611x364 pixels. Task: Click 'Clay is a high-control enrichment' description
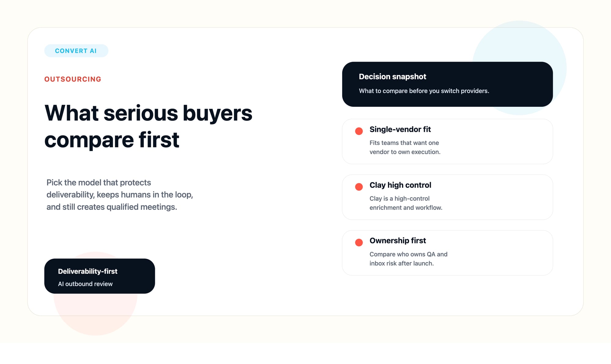click(x=406, y=203)
